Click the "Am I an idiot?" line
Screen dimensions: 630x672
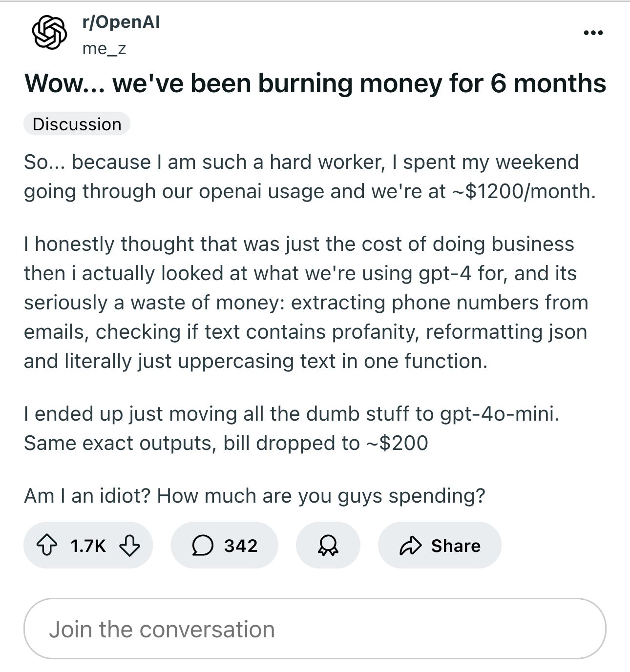pos(254,496)
